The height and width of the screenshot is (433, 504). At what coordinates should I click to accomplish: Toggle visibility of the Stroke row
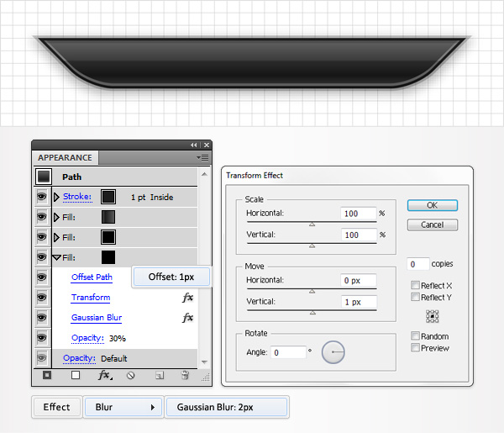[x=42, y=197]
